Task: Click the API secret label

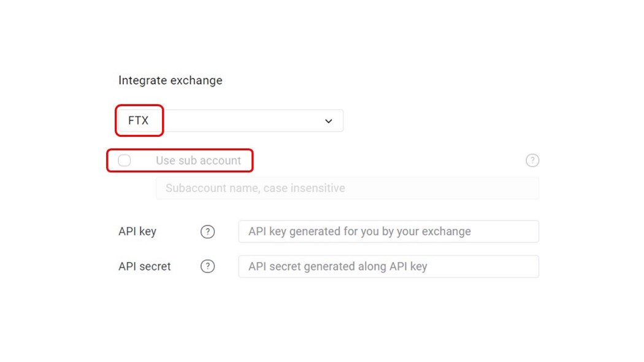Action: (x=145, y=266)
